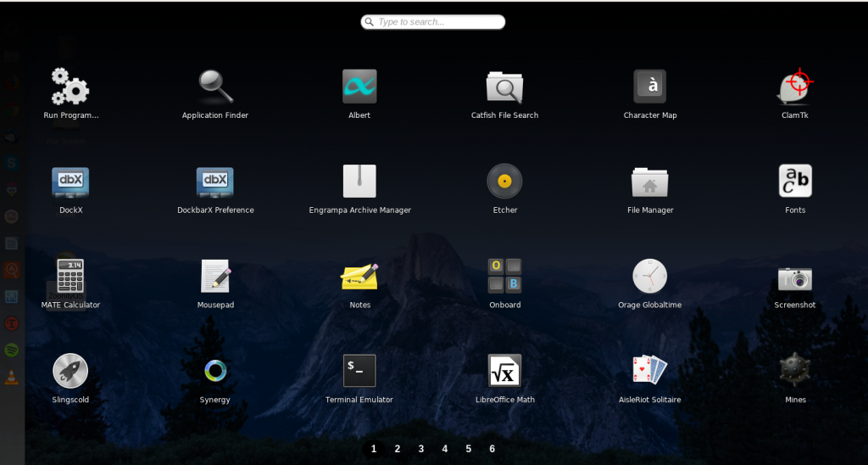Image resolution: width=868 pixels, height=465 pixels.
Task: Start AisleRiot Solitaire card game
Action: (650, 370)
